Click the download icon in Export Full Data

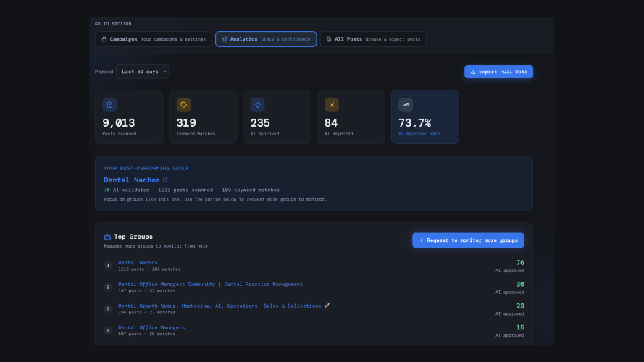[x=473, y=72]
